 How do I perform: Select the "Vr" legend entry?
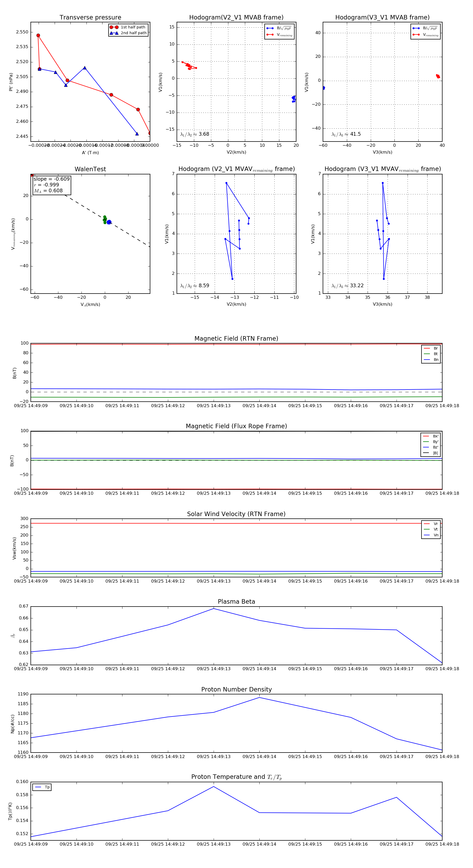point(431,524)
